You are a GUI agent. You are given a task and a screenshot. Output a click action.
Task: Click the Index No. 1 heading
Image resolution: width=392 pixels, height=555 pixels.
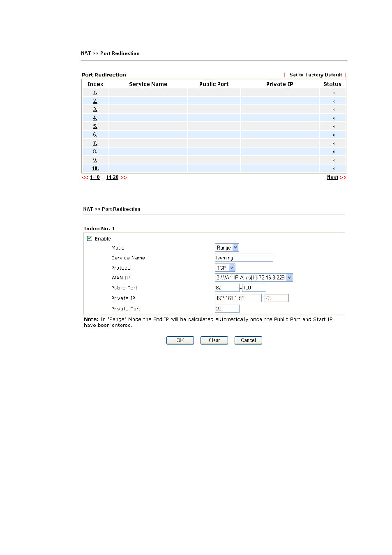coord(99,229)
